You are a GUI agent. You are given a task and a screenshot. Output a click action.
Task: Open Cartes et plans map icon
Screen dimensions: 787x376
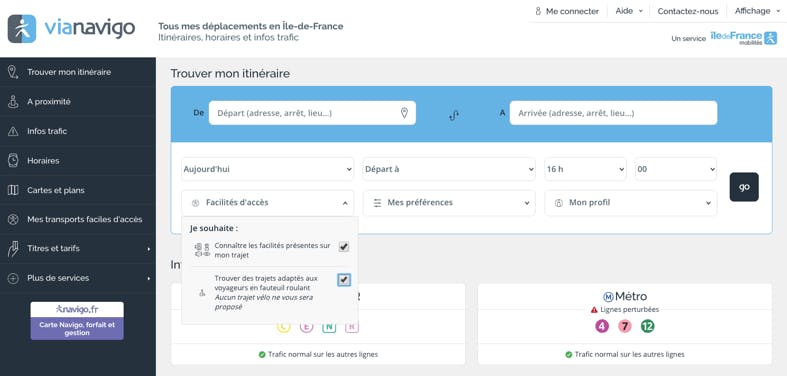click(x=13, y=190)
